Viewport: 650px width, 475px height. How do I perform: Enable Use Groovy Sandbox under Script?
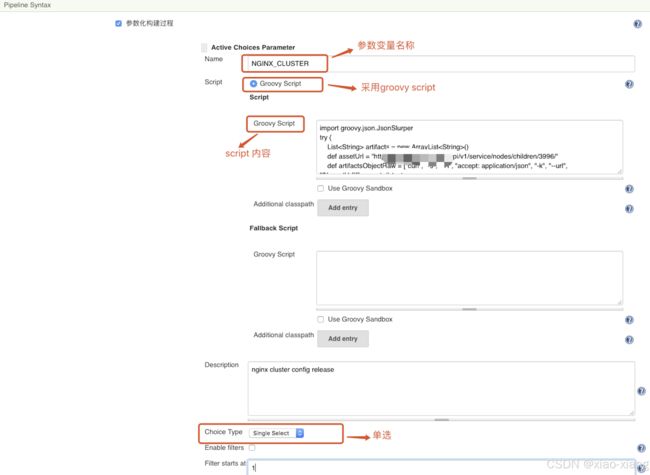[x=320, y=188]
